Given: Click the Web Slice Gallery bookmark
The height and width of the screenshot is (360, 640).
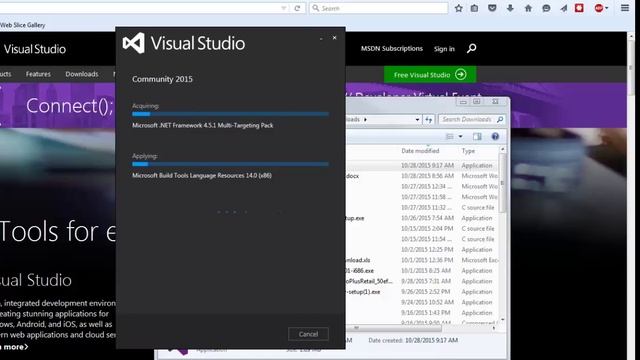Looking at the screenshot, I should (22, 25).
